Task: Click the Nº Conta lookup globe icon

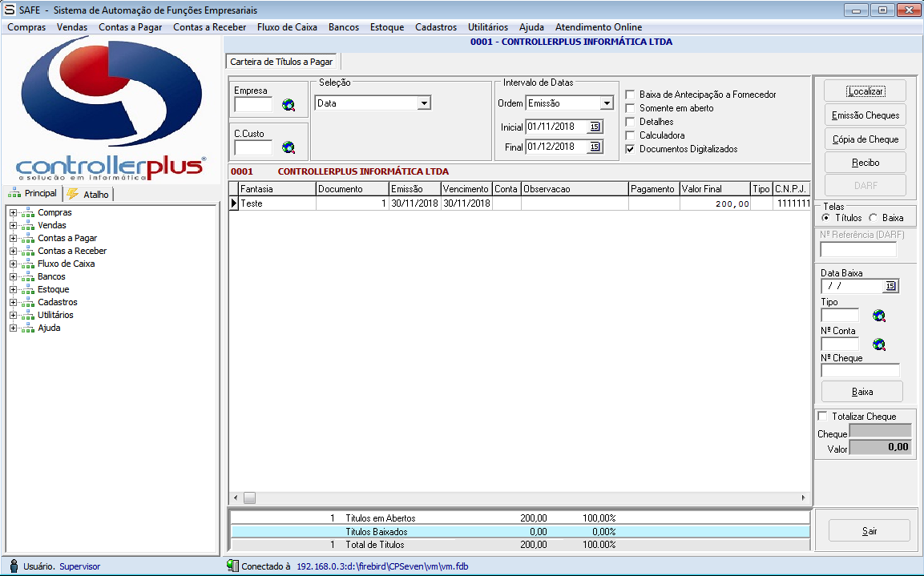Action: pyautogui.click(x=878, y=344)
